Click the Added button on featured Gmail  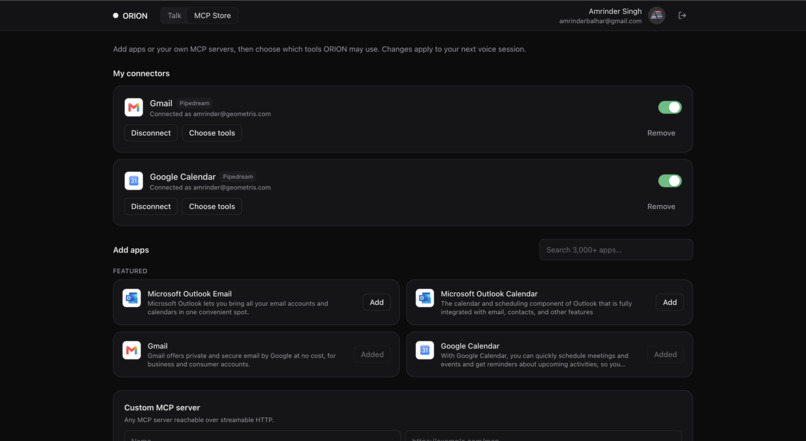point(372,355)
